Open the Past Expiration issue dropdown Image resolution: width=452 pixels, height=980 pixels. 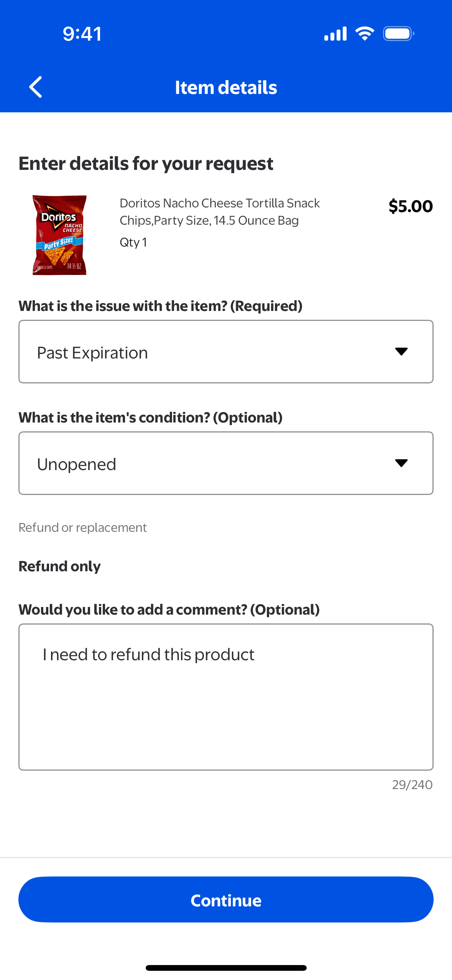pyautogui.click(x=207, y=352)
